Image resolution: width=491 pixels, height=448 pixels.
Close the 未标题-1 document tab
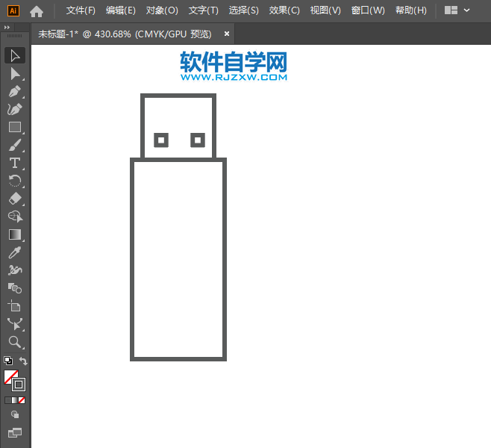pyautogui.click(x=227, y=34)
